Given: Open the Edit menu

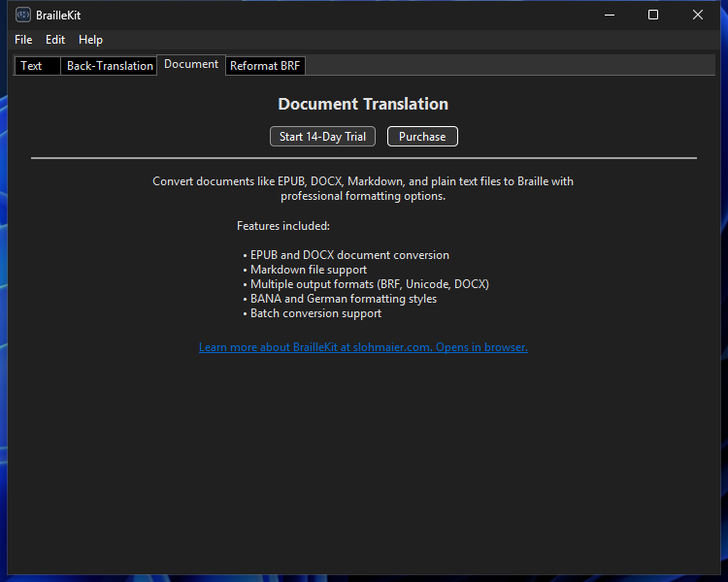Looking at the screenshot, I should pos(55,40).
